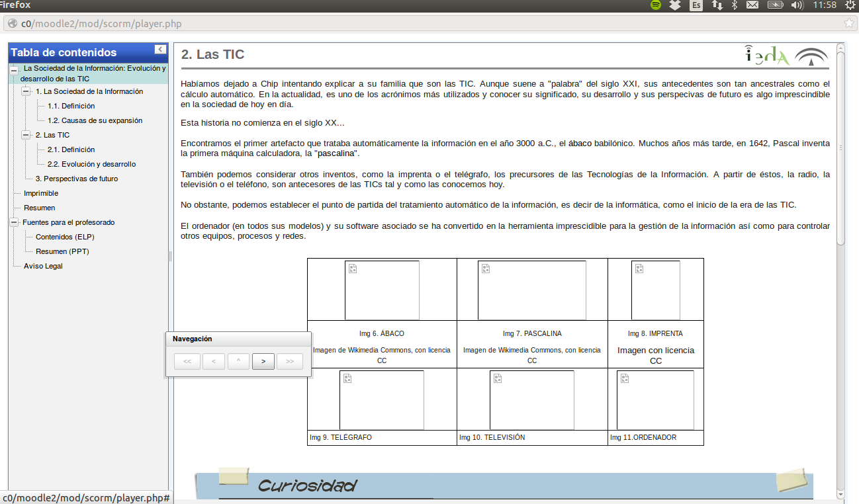Click the '^' up navigation button

[238, 361]
